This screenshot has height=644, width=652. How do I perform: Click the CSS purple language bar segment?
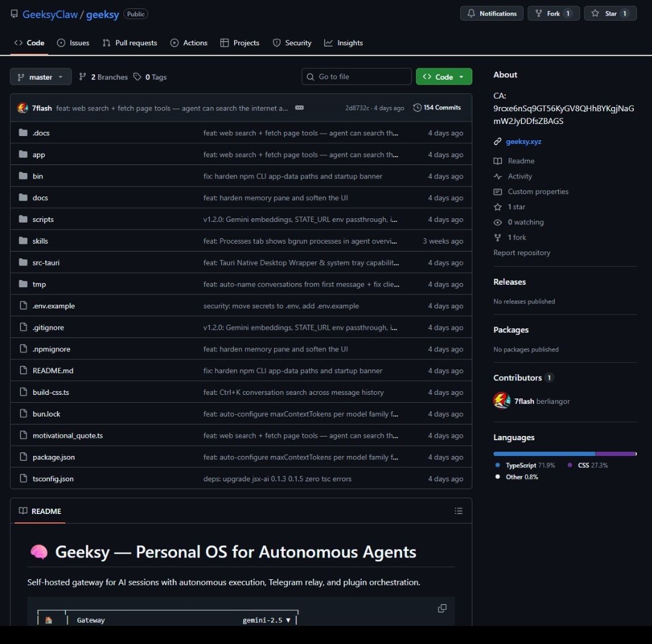pyautogui.click(x=615, y=454)
